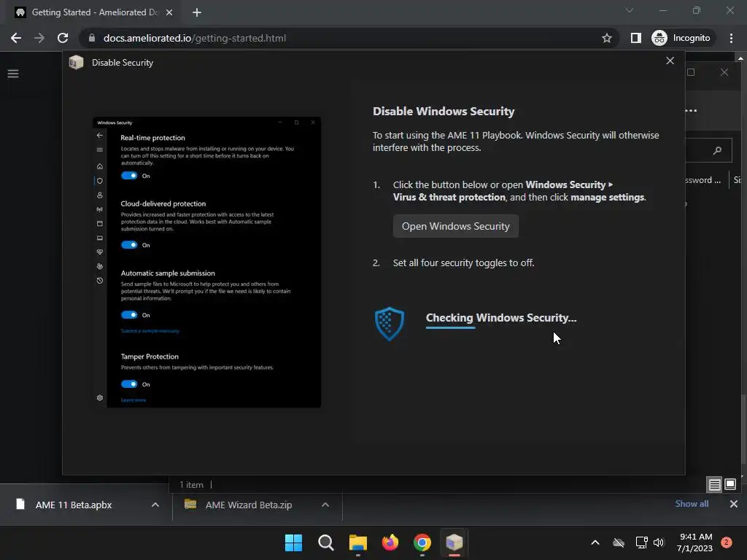
Task: Expand AME Wizard Beta.zip download options
Action: [325, 505]
